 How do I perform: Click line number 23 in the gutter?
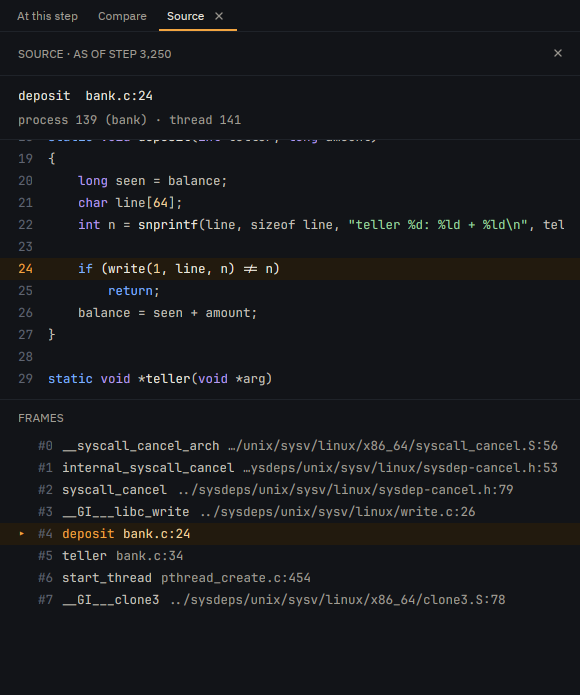click(x=25, y=246)
